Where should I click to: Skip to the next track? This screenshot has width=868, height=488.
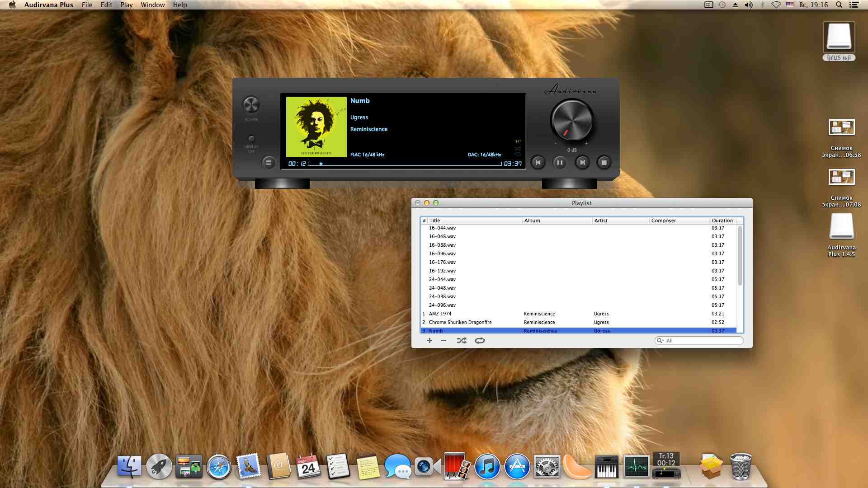(x=582, y=163)
